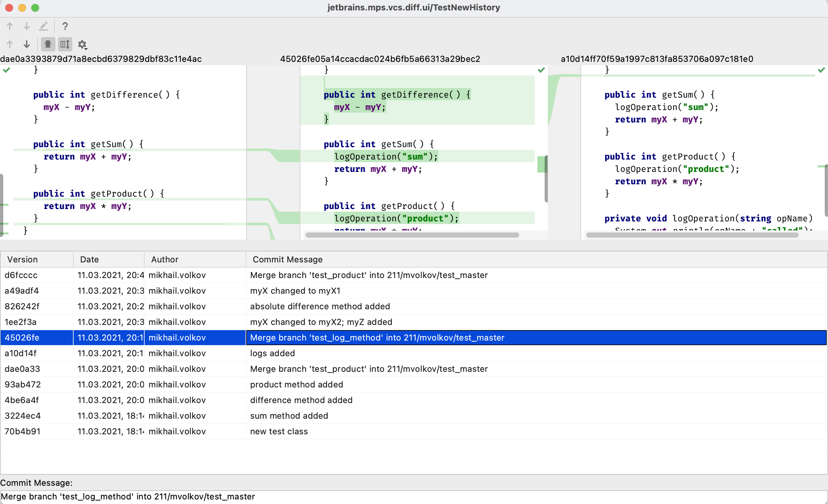Image resolution: width=828 pixels, height=504 pixels.
Task: Click middle pane horizontal scrollbar
Action: coord(412,235)
